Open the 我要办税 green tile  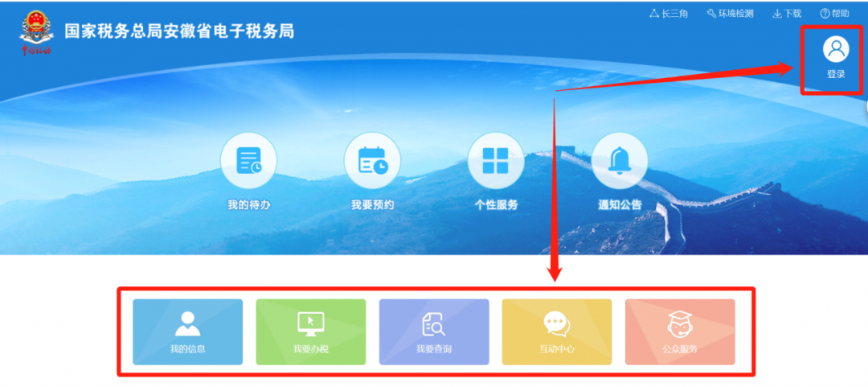click(310, 332)
